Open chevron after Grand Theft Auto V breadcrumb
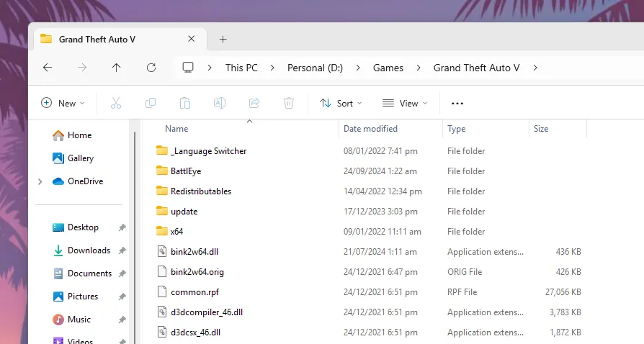 point(535,68)
